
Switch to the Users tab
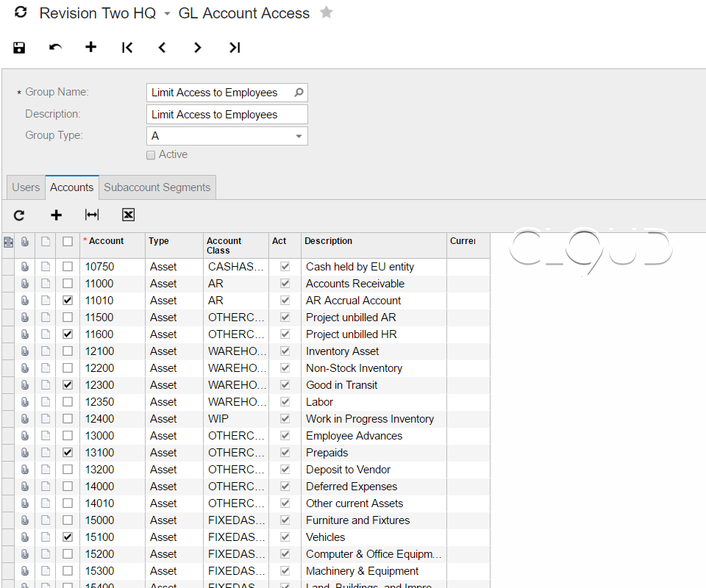tap(26, 187)
